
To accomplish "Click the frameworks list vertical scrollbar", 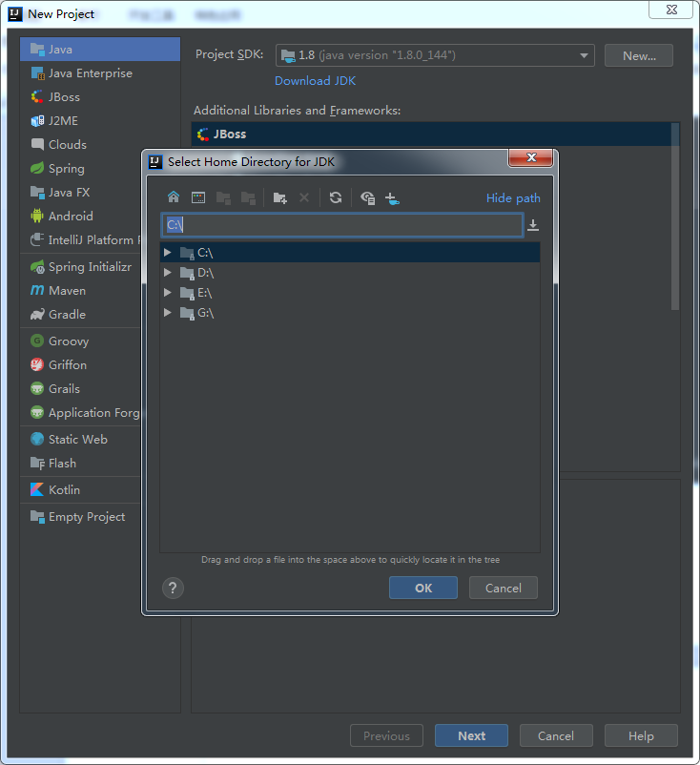I will pyautogui.click(x=675, y=217).
